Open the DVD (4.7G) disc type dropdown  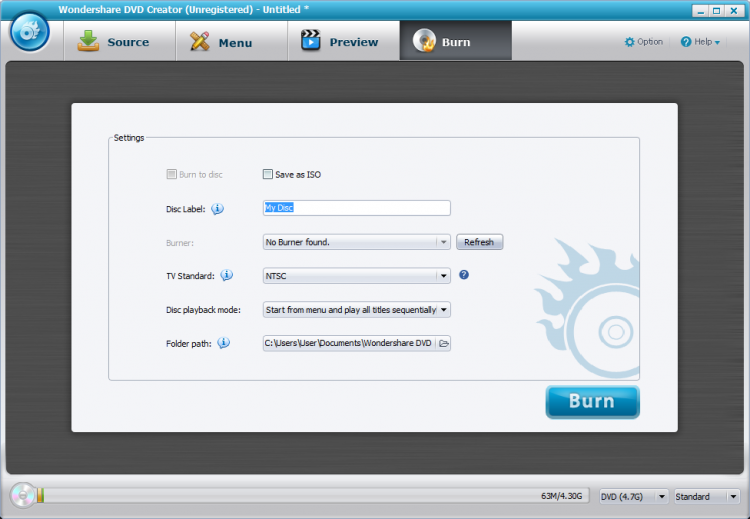634,497
